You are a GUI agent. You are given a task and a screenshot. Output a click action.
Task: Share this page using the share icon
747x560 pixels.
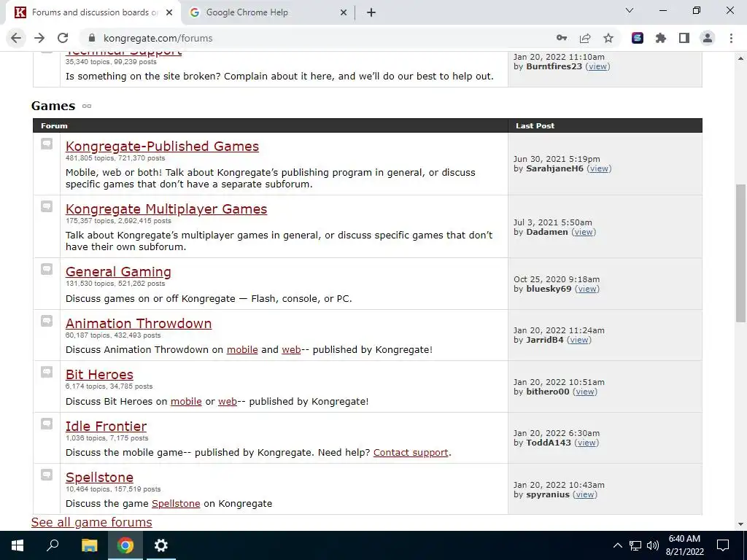(585, 38)
